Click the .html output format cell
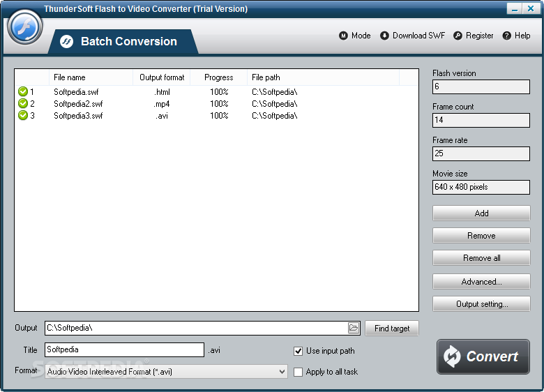Viewport: 544px width, 392px height. point(162,92)
